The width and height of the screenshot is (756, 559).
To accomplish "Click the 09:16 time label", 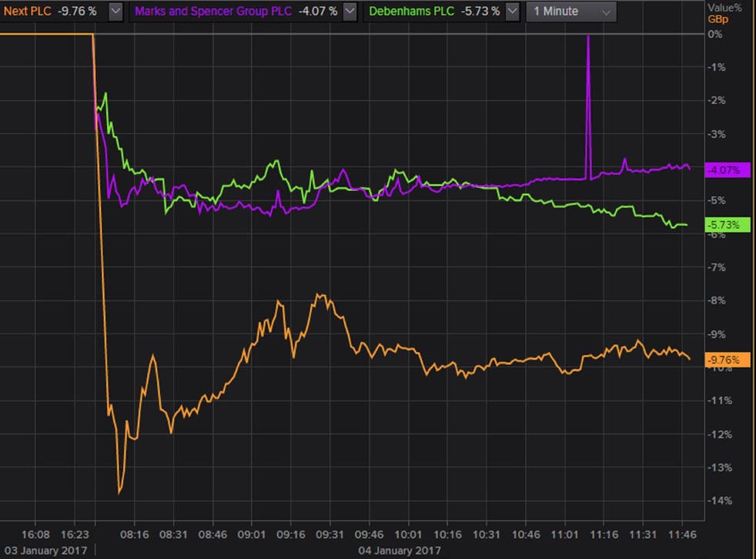I will (x=291, y=534).
